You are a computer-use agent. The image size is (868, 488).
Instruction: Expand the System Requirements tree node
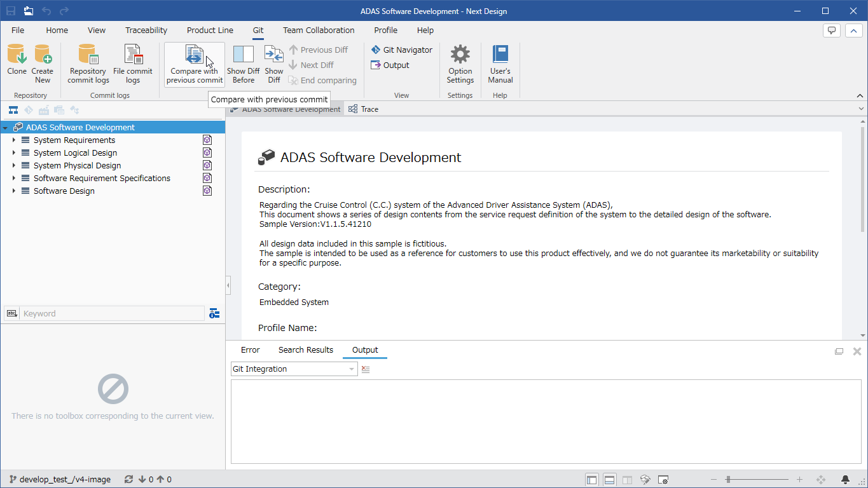pos(13,140)
